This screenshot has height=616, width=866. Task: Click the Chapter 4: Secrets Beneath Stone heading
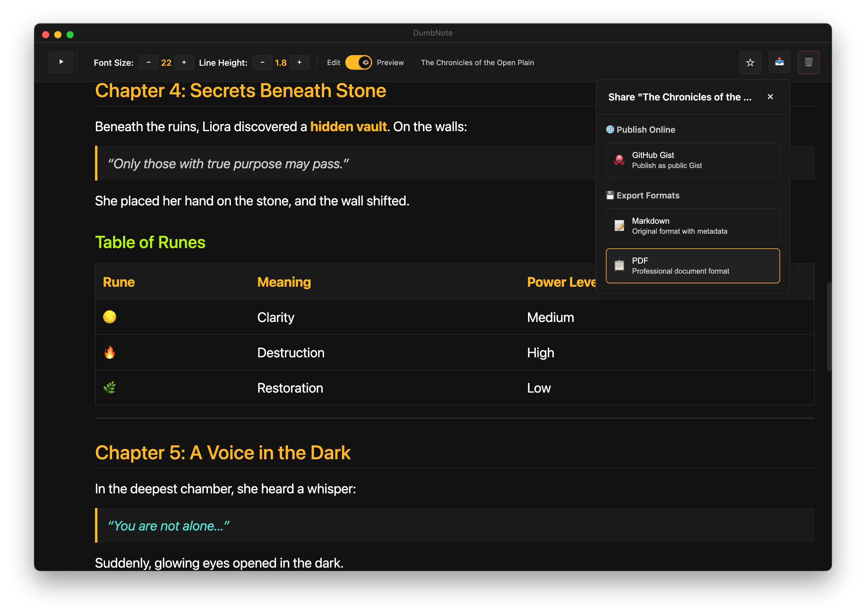click(x=240, y=91)
